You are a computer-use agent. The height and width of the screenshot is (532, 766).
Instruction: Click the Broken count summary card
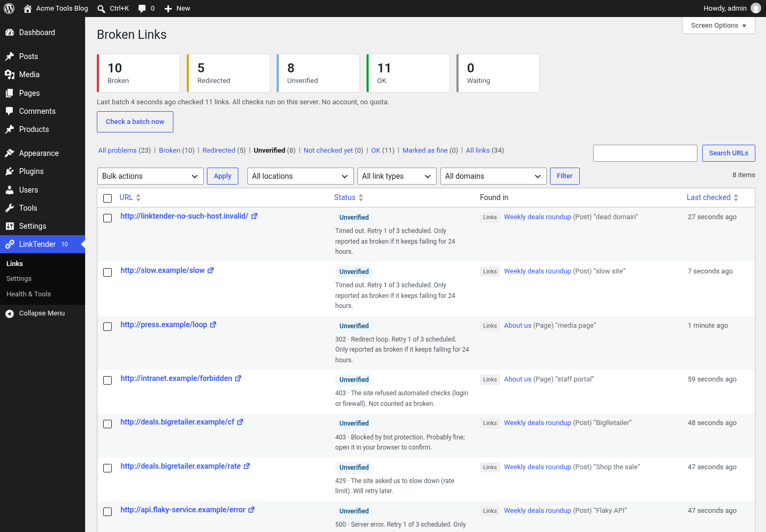[x=138, y=73]
